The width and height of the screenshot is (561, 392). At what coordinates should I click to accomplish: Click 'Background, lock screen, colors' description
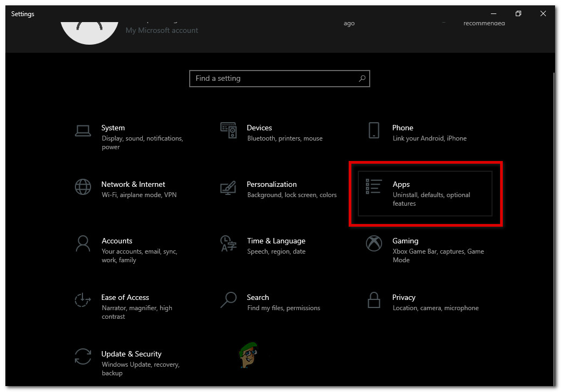(292, 195)
